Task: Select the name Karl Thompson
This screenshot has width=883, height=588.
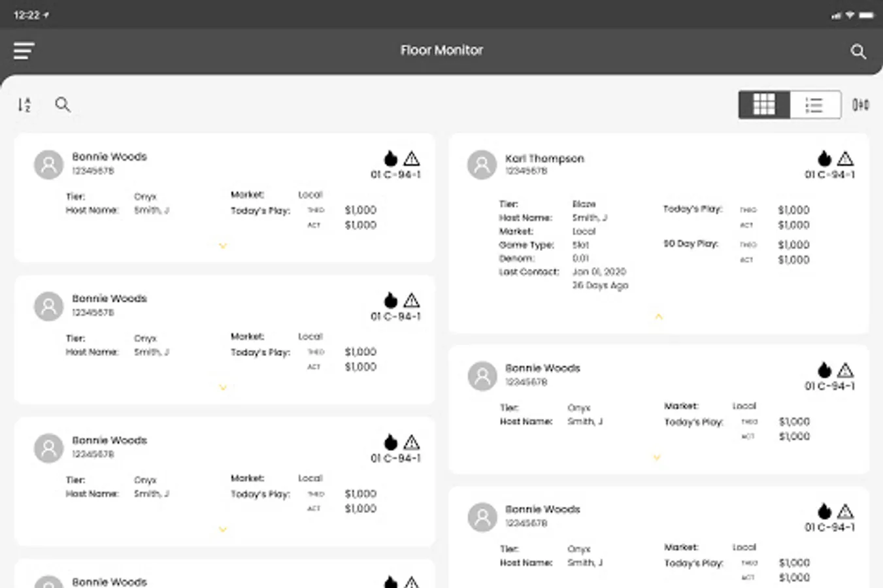Action: [x=544, y=158]
